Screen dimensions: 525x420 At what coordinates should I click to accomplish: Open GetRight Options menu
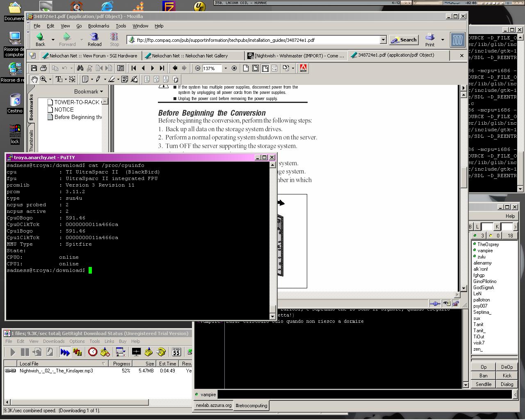[x=77, y=341]
